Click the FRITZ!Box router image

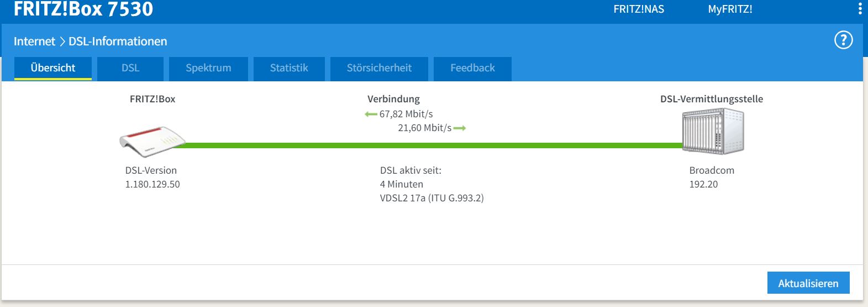[x=152, y=142]
